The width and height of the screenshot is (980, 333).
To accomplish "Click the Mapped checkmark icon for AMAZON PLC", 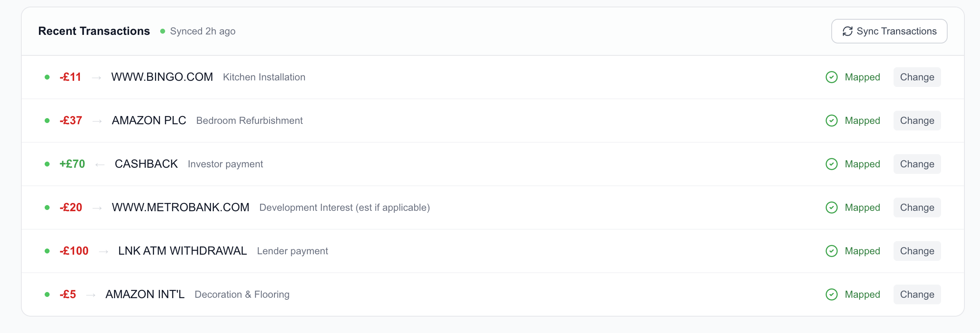I will [832, 121].
